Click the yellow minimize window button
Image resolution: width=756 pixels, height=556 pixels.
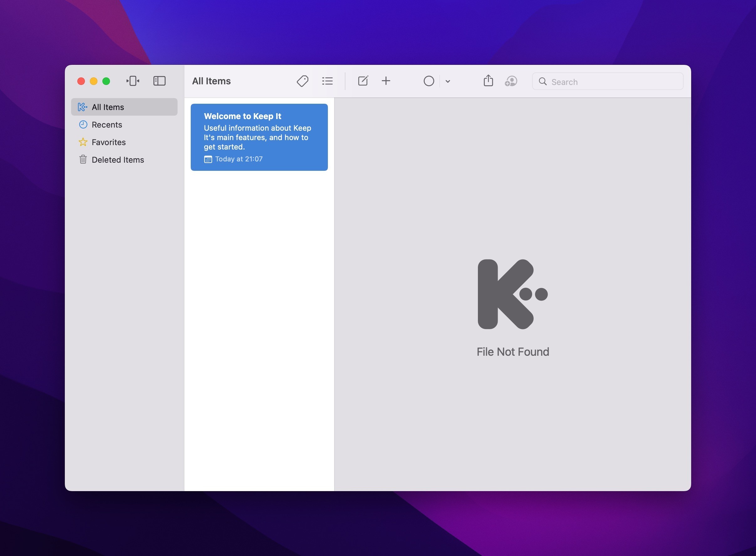pyautogui.click(x=94, y=81)
